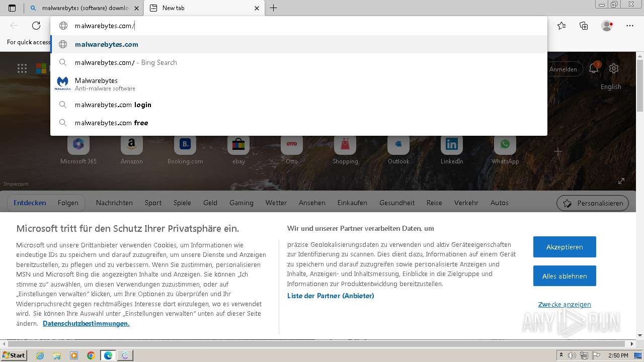Screen dimensions: 644x362
Task: Select the New tab
Action: (204, 8)
